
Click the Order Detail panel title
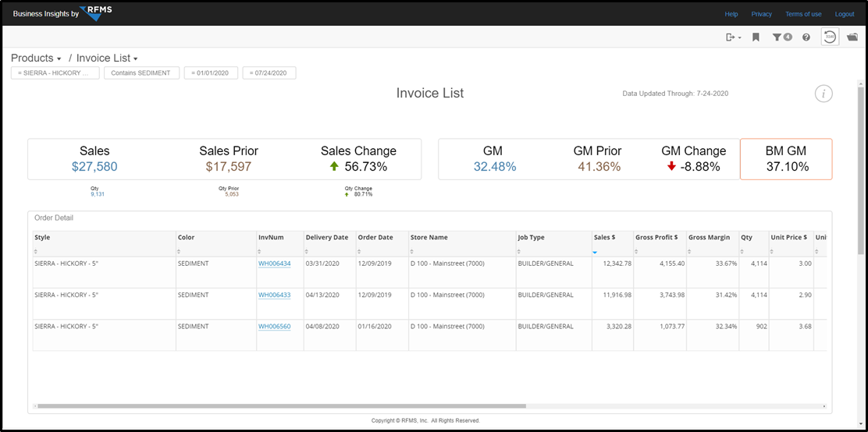coord(54,218)
